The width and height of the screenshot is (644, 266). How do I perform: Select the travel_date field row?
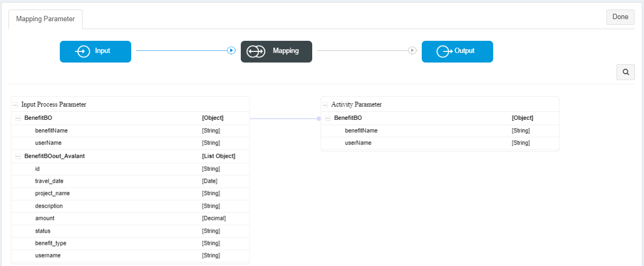point(130,181)
